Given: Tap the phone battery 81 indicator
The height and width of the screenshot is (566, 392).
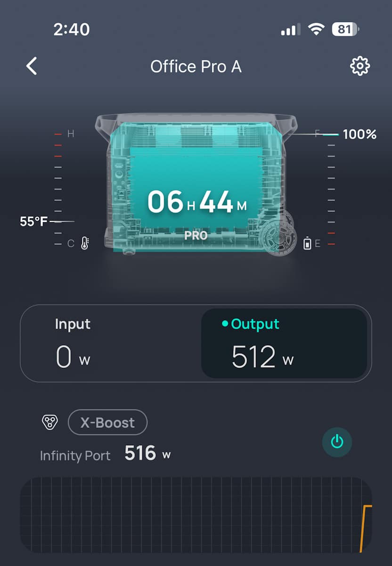Looking at the screenshot, I should [346, 30].
